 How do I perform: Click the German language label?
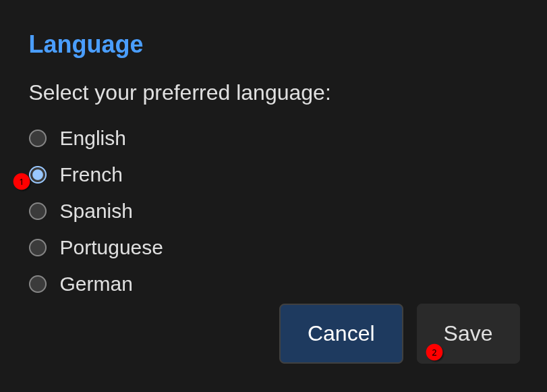pos(96,284)
